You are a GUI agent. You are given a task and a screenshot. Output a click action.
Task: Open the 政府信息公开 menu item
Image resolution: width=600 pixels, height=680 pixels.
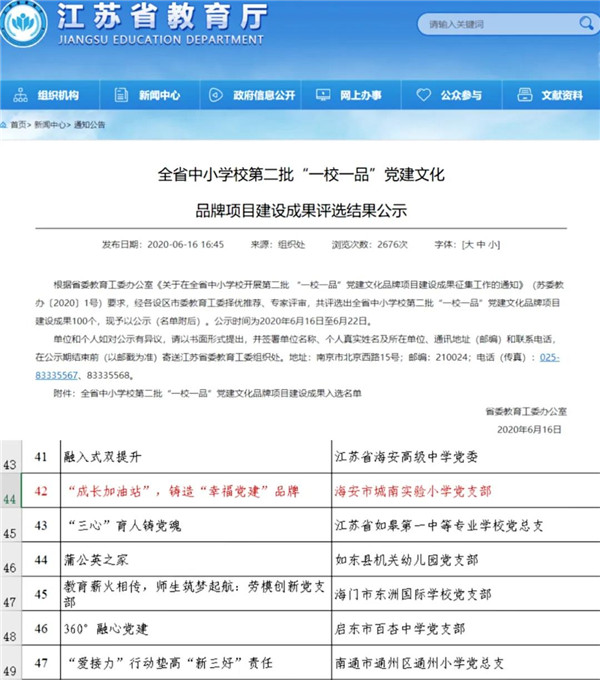(x=263, y=96)
